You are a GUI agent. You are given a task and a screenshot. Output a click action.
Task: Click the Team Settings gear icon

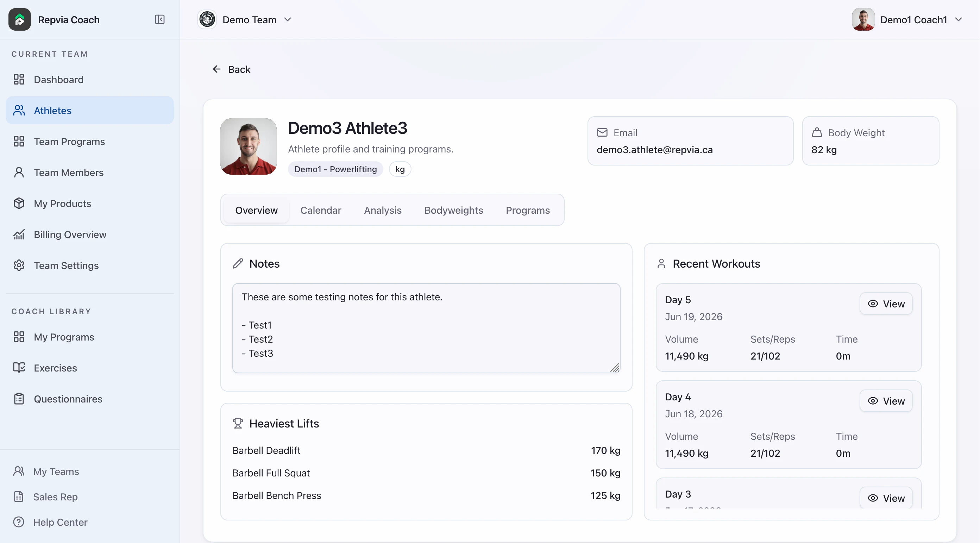[19, 266]
